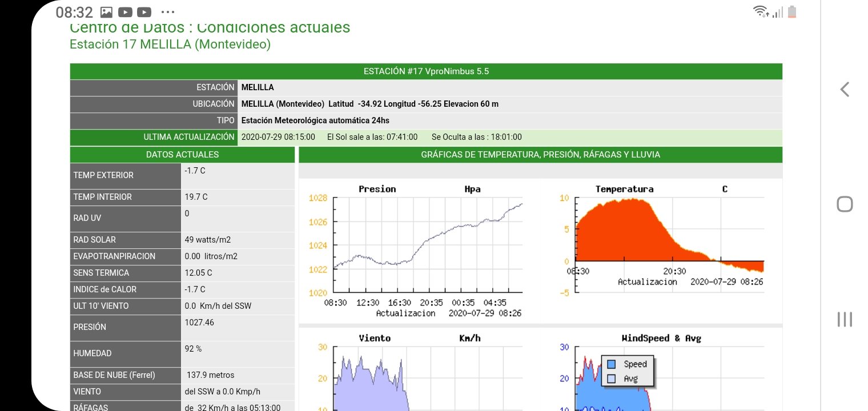Tap the RÁFAGAS label
868x411 pixels.
pos(126,406)
